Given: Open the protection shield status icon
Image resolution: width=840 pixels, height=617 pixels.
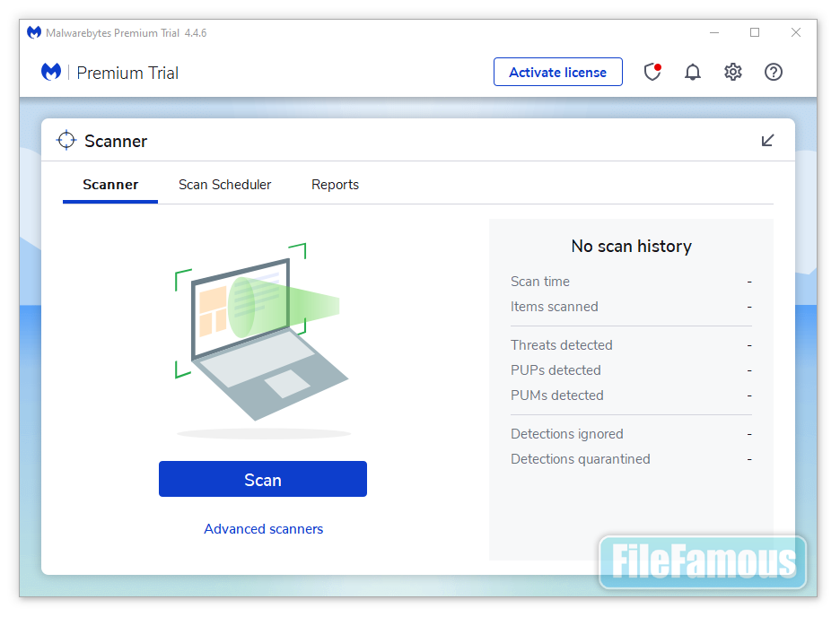Looking at the screenshot, I should pyautogui.click(x=652, y=72).
